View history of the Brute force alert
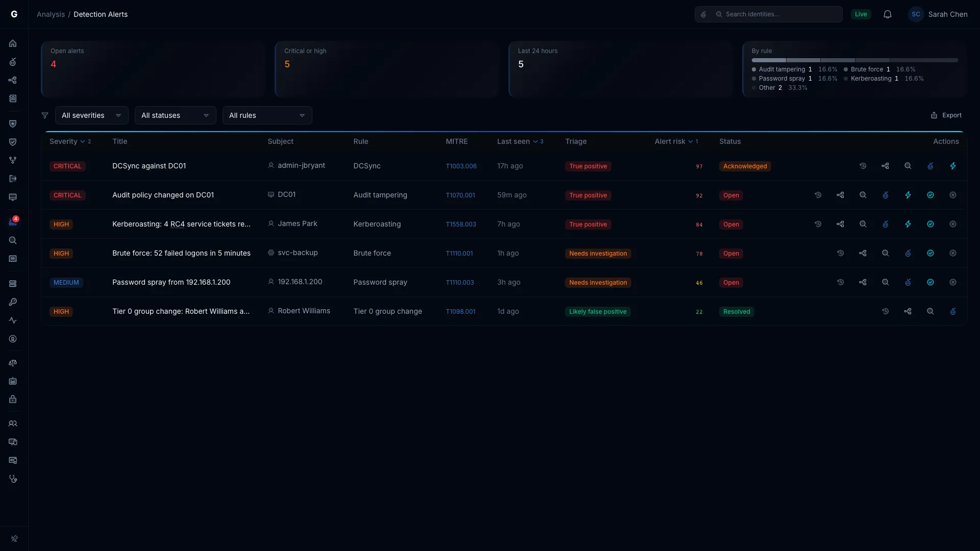Viewport: 980px width, 551px height. [840, 253]
